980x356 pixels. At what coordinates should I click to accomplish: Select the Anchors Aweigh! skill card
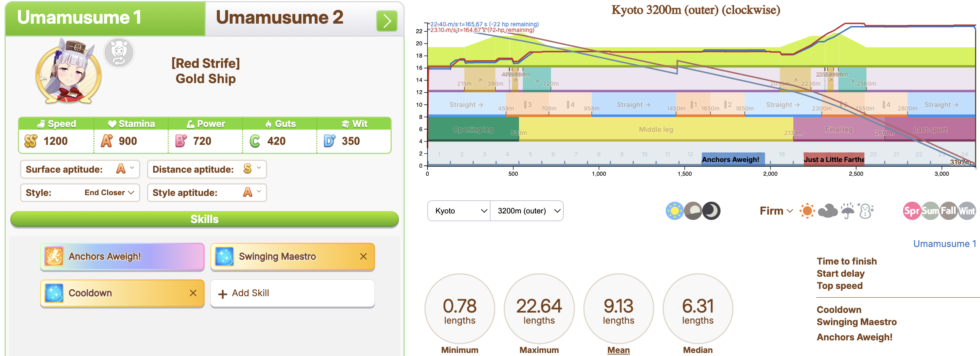[122, 257]
